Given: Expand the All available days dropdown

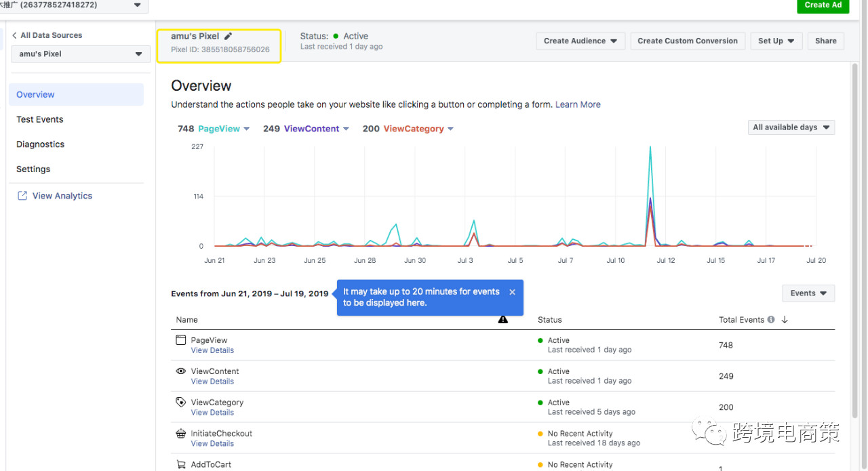Looking at the screenshot, I should click(x=791, y=127).
